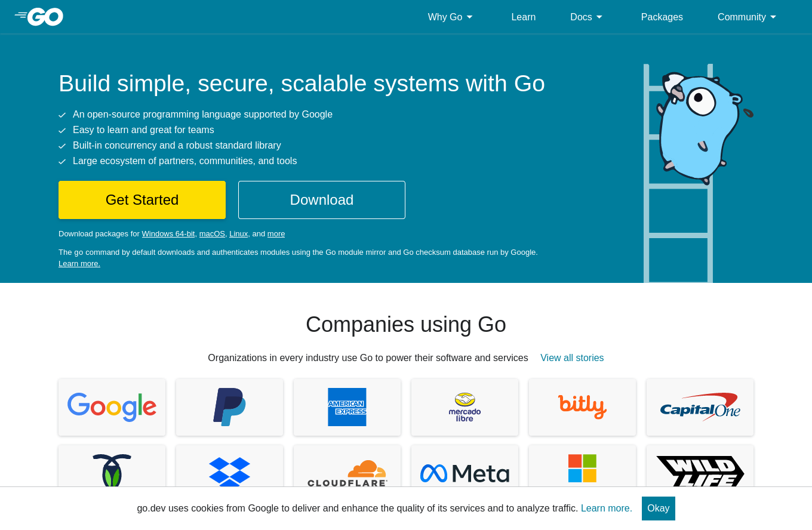Open the bitly logo card
This screenshot has height=530, width=812.
pyautogui.click(x=582, y=407)
